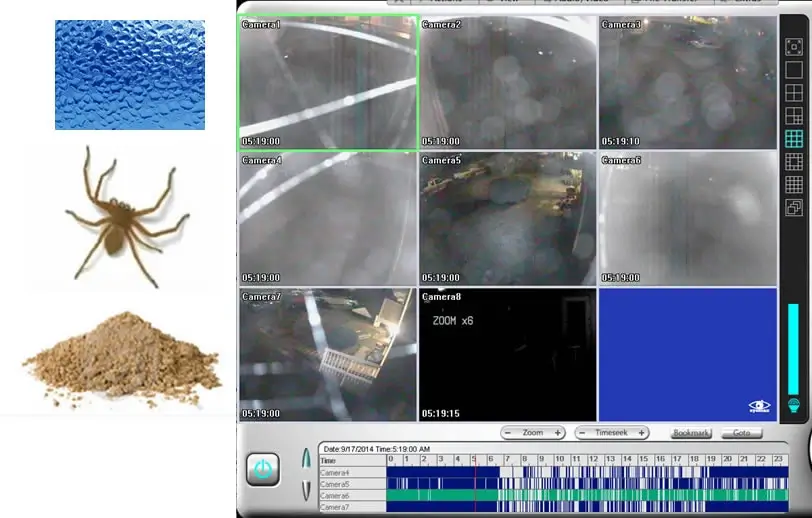Click the plus button to zoom in on the timeline
Screen dimensions: 812x518
558,433
